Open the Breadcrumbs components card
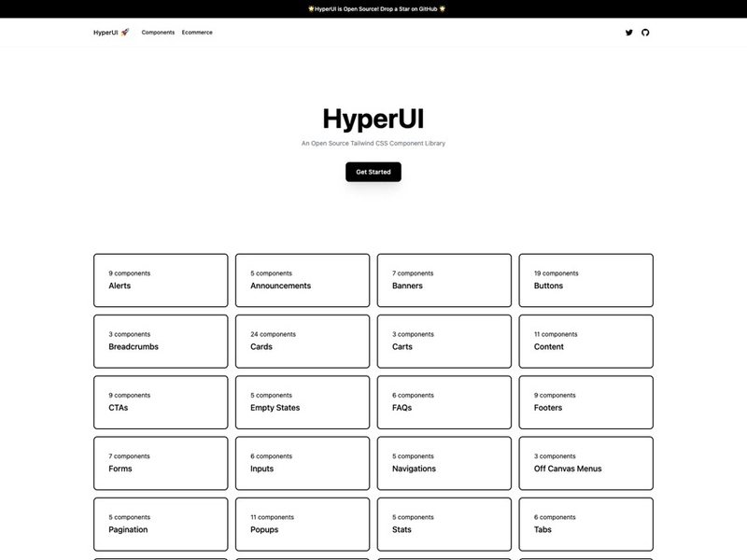 click(x=161, y=341)
